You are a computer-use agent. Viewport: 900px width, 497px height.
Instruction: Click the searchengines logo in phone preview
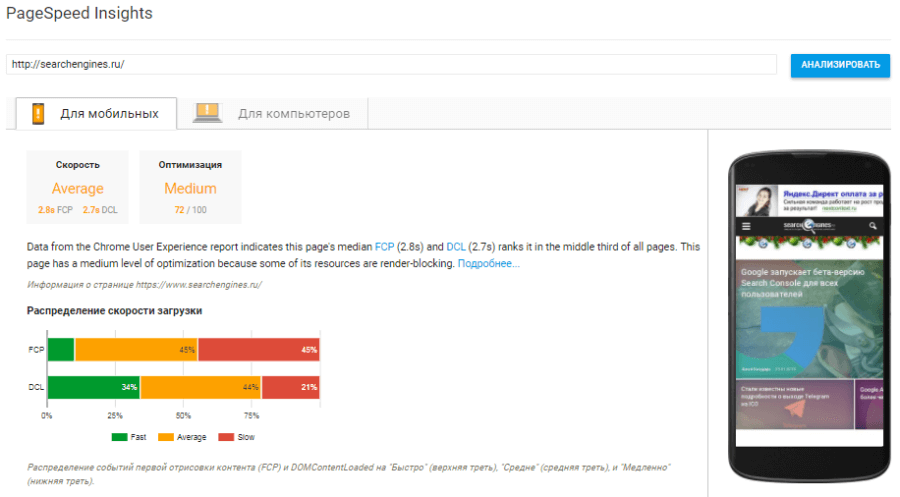[x=809, y=225]
